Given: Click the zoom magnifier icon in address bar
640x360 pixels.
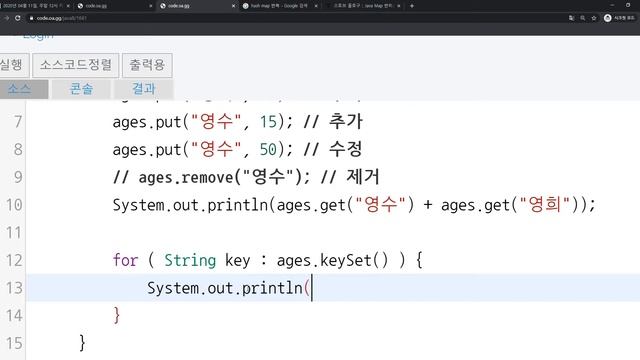Looking at the screenshot, I should [x=582, y=18].
